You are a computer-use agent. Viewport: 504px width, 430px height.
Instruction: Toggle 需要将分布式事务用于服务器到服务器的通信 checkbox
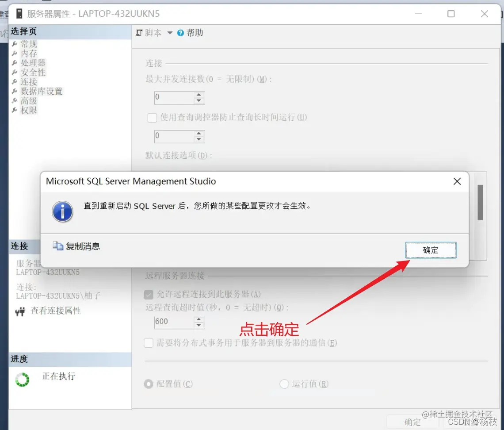(x=149, y=343)
